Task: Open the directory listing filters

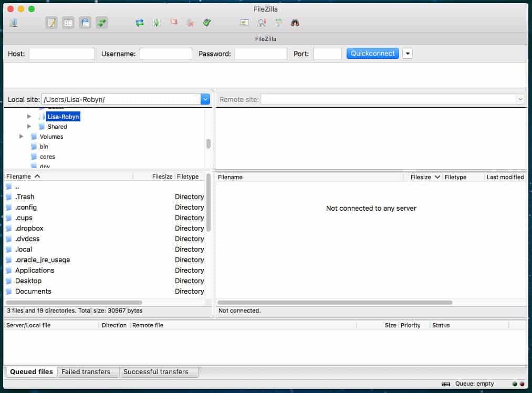Action: (x=244, y=23)
